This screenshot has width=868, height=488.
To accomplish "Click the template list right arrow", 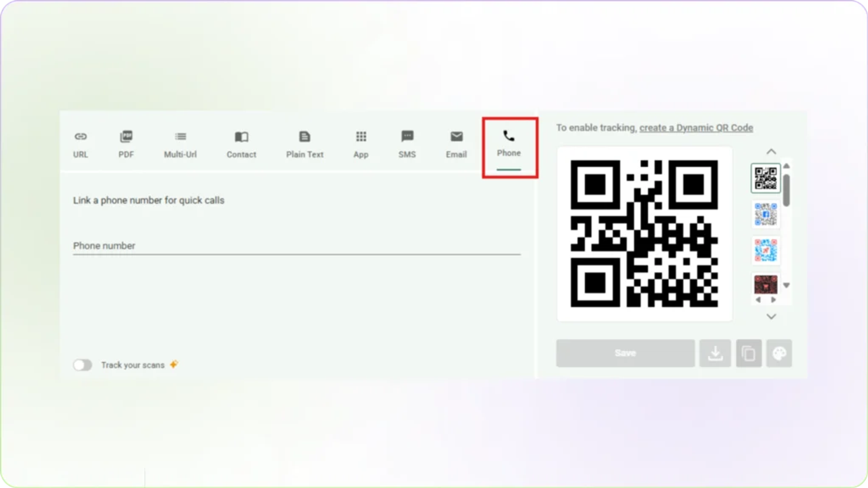I will click(x=774, y=300).
